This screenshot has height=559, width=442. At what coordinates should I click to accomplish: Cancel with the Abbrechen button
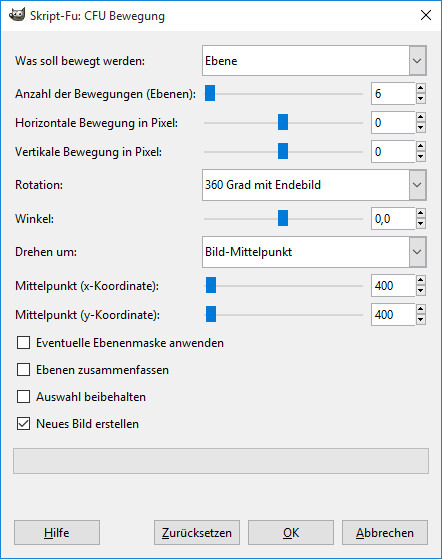tap(385, 533)
